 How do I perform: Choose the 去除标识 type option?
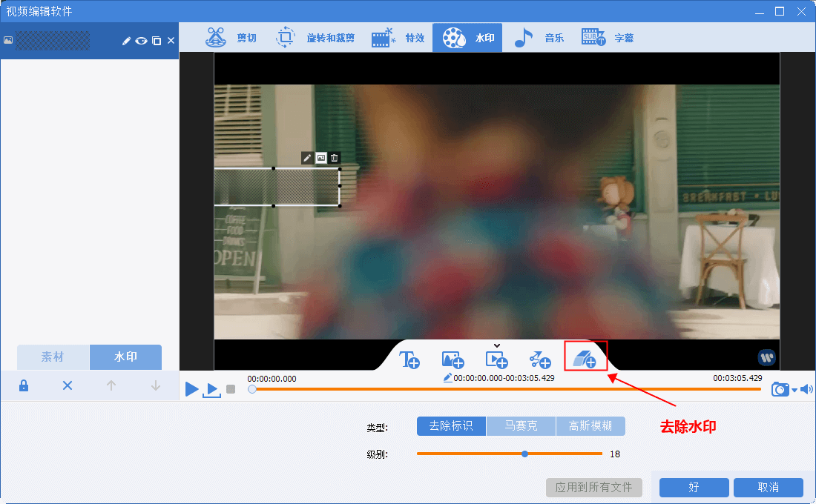coord(451,426)
